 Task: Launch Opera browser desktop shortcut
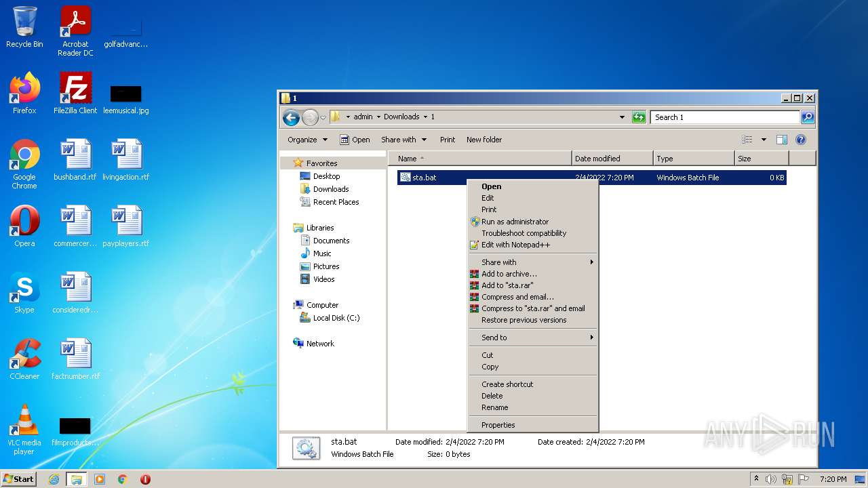[x=24, y=226]
